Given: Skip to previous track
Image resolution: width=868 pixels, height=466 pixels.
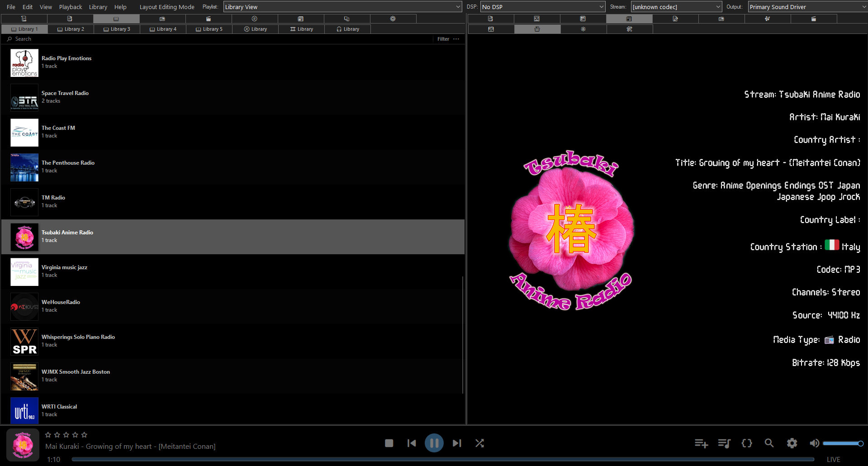Looking at the screenshot, I should 412,443.
